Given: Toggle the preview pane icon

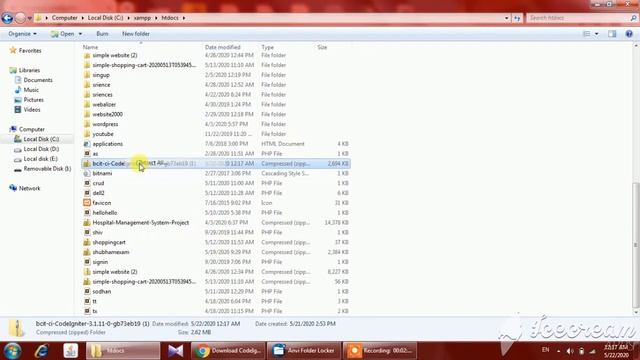Looking at the screenshot, I should (x=612, y=34).
